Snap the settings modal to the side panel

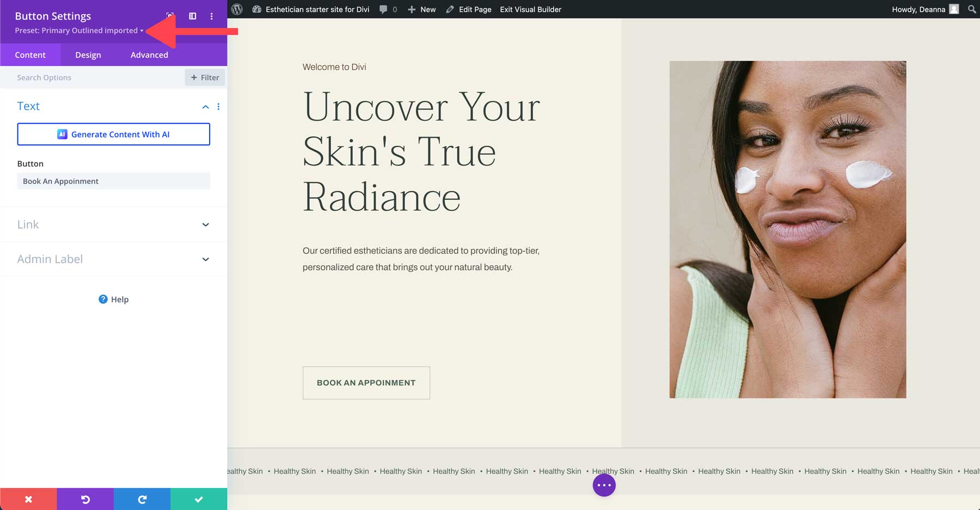pyautogui.click(x=192, y=16)
